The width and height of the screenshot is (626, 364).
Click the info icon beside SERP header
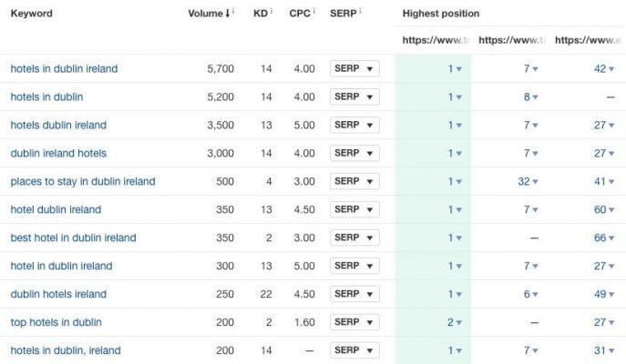coord(361,12)
